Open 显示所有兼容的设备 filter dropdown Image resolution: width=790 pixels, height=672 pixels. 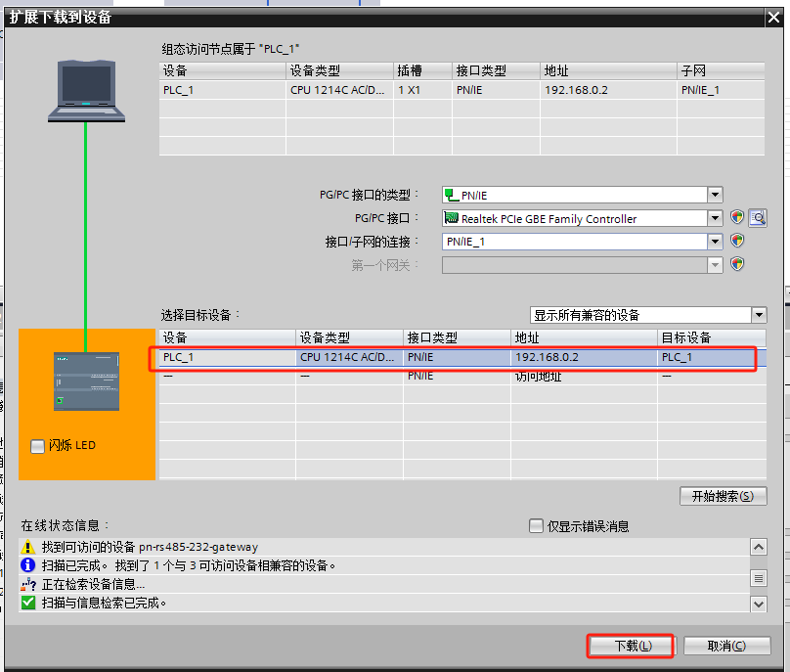coord(759,316)
